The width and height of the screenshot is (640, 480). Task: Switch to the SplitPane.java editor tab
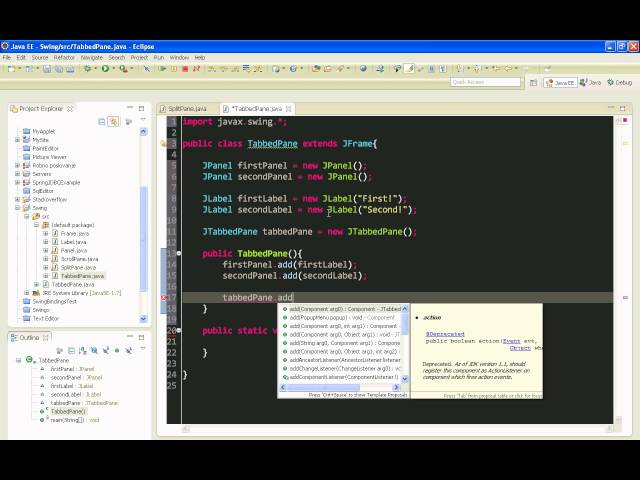(x=187, y=109)
